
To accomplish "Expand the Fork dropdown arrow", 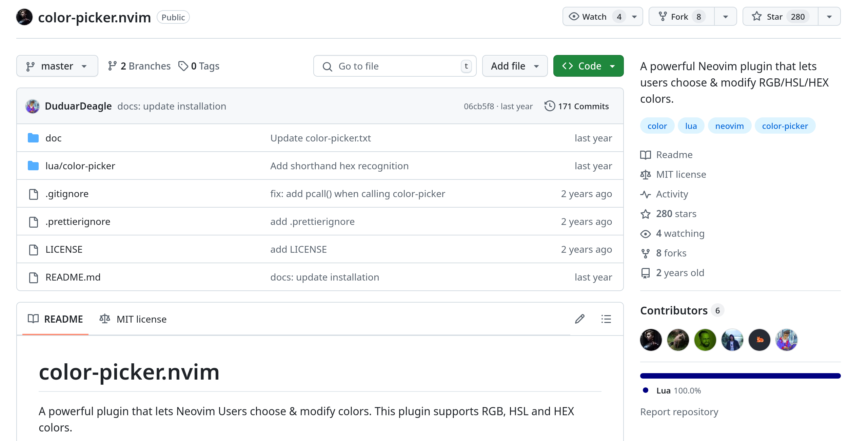I will tap(726, 17).
